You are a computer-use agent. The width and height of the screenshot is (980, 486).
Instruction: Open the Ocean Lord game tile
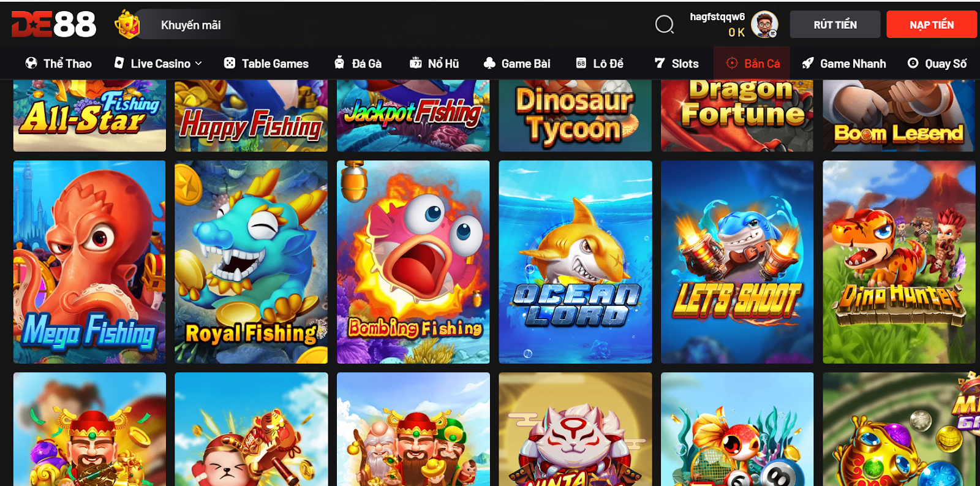tap(575, 262)
